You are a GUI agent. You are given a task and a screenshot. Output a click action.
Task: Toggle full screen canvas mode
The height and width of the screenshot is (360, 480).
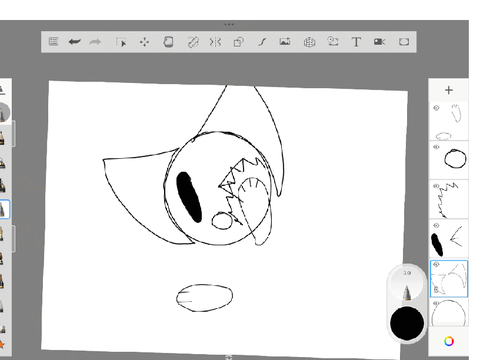point(404,42)
